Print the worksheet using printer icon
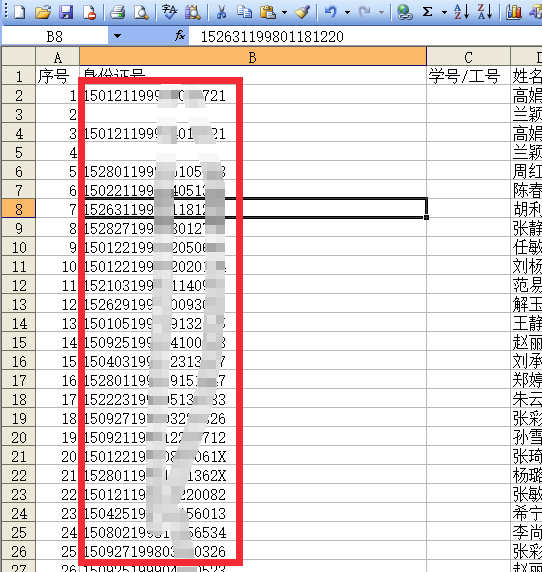Image resolution: width=542 pixels, height=572 pixels. tap(118, 12)
